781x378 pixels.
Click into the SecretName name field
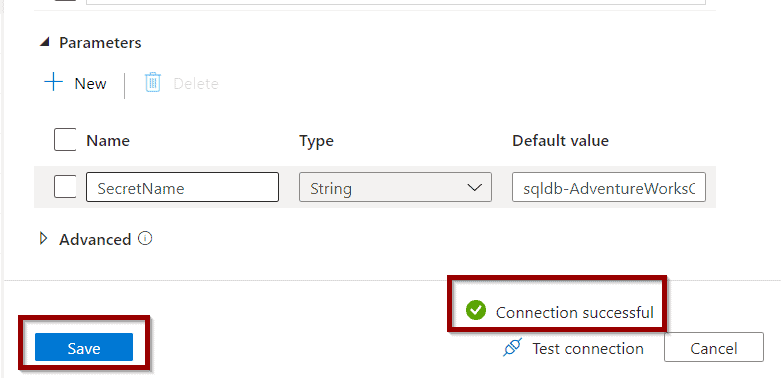click(x=182, y=187)
